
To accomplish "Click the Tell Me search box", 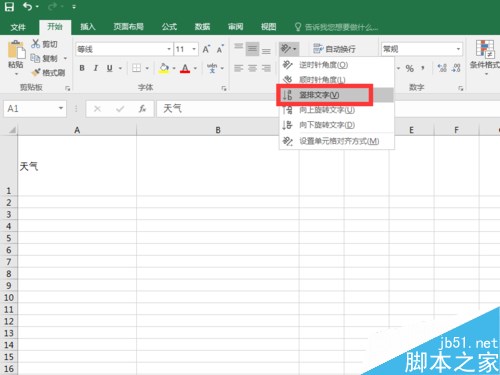I will [337, 27].
